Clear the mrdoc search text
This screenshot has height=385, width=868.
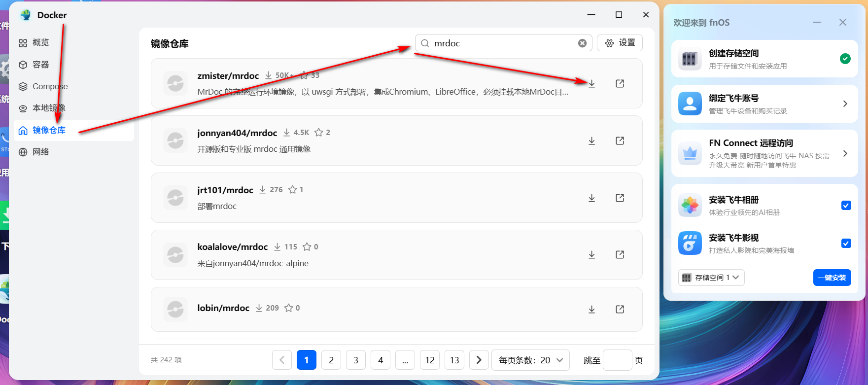pyautogui.click(x=582, y=43)
